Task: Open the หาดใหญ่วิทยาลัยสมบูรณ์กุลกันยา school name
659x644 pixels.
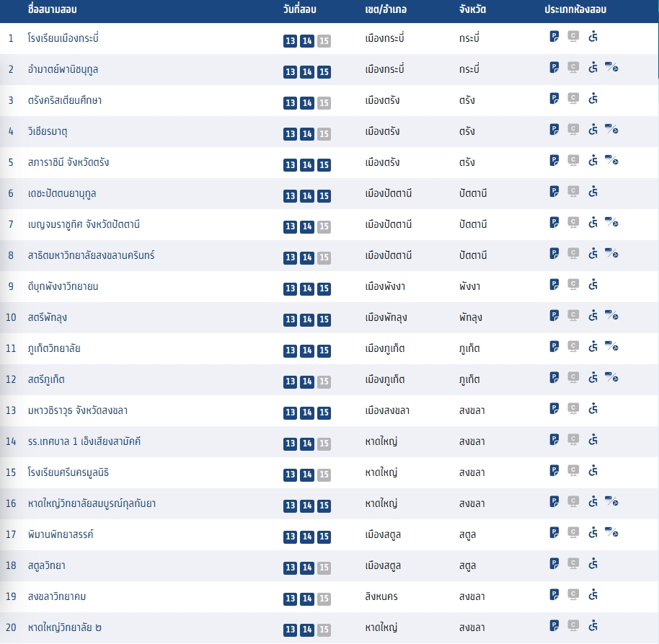Action: tap(92, 503)
